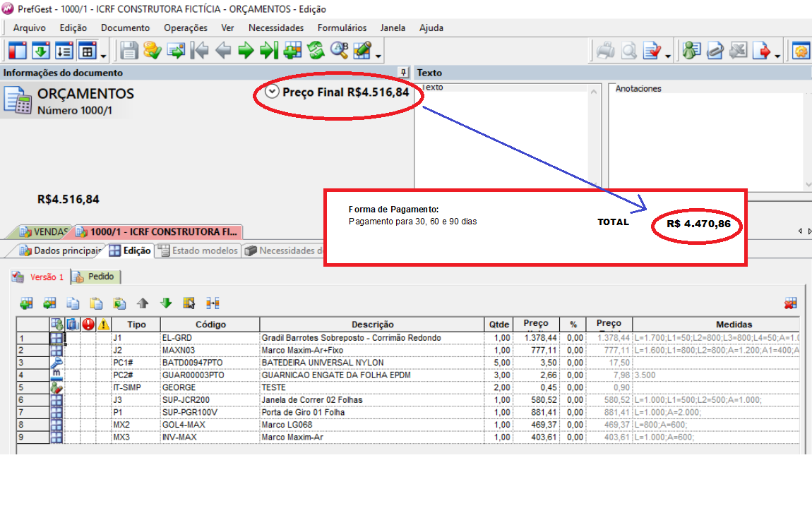Viewport: 812px width, 508px height.
Task: Open the customer info person icon
Action: (x=691, y=51)
